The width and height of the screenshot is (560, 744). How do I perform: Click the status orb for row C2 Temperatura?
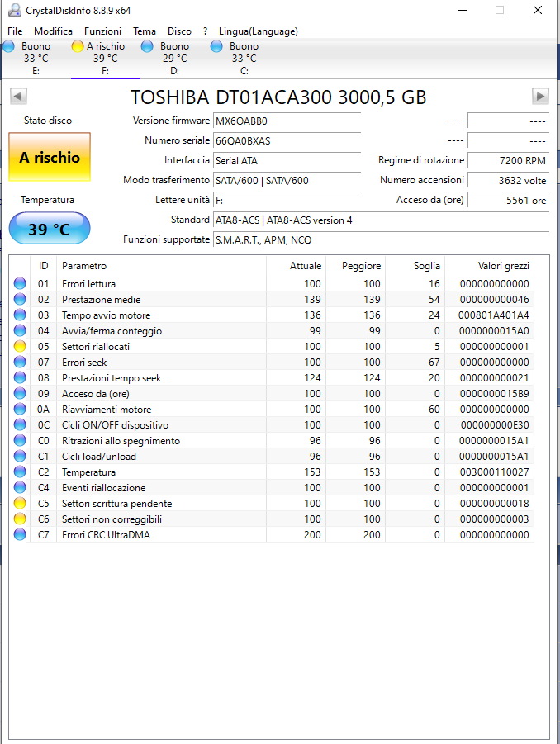coord(20,472)
